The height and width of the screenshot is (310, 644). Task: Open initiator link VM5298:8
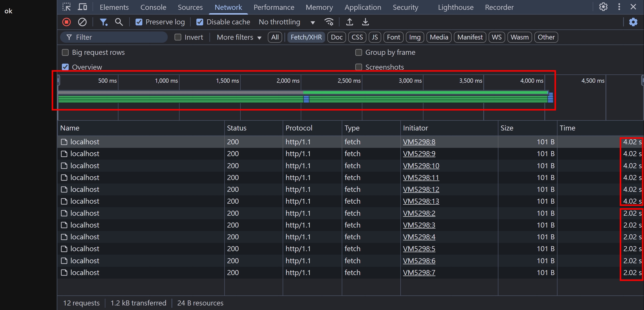pos(419,142)
